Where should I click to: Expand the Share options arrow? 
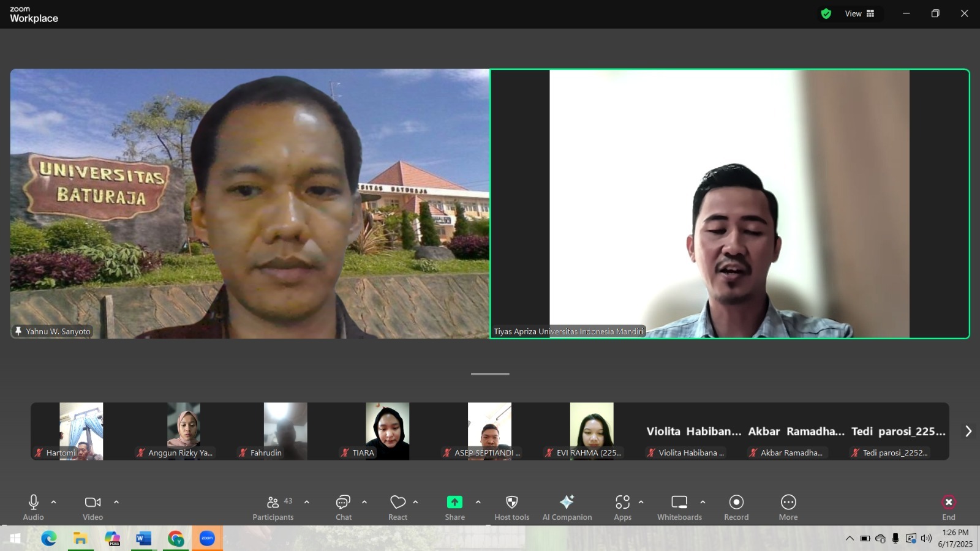[x=478, y=502]
